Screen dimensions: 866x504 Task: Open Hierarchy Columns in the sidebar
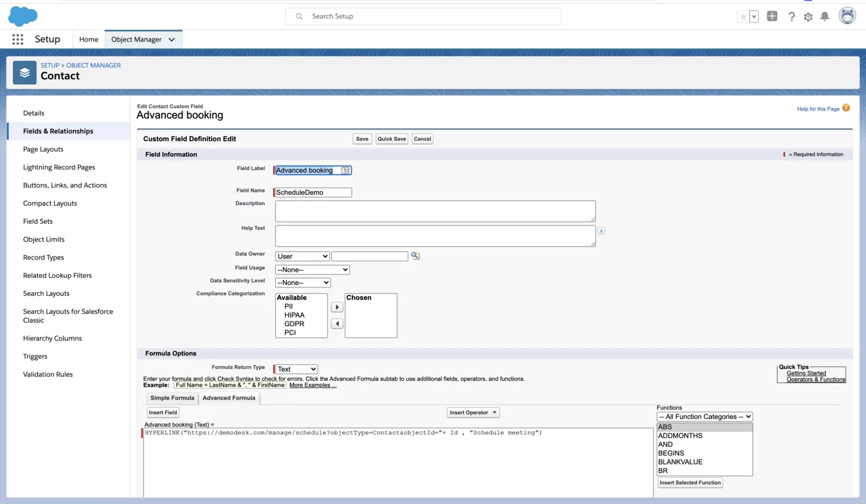point(52,338)
